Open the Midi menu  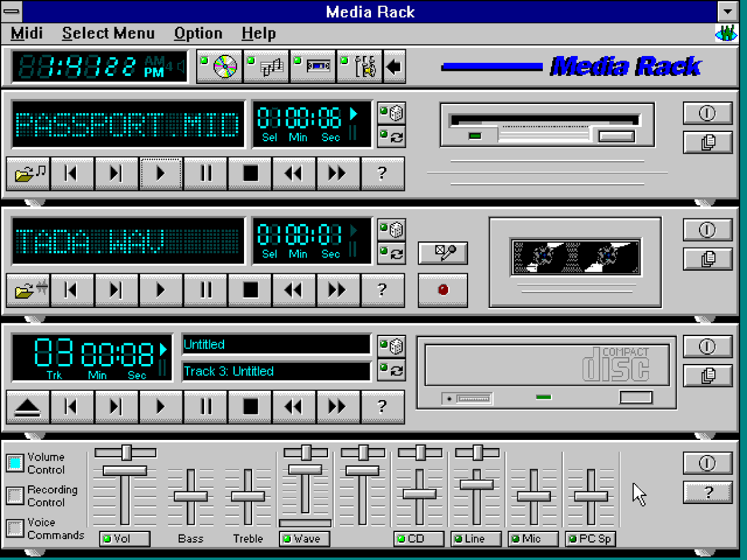click(x=27, y=33)
